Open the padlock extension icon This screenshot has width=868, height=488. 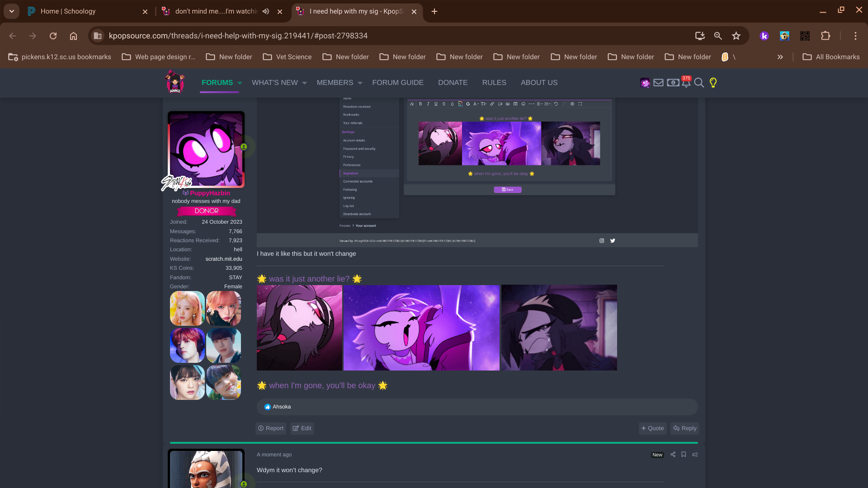coord(784,36)
